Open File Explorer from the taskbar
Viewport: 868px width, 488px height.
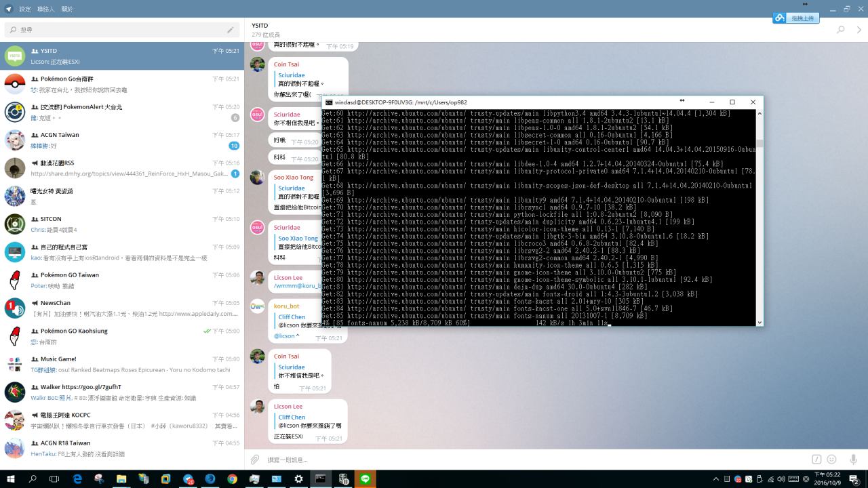pos(121,479)
